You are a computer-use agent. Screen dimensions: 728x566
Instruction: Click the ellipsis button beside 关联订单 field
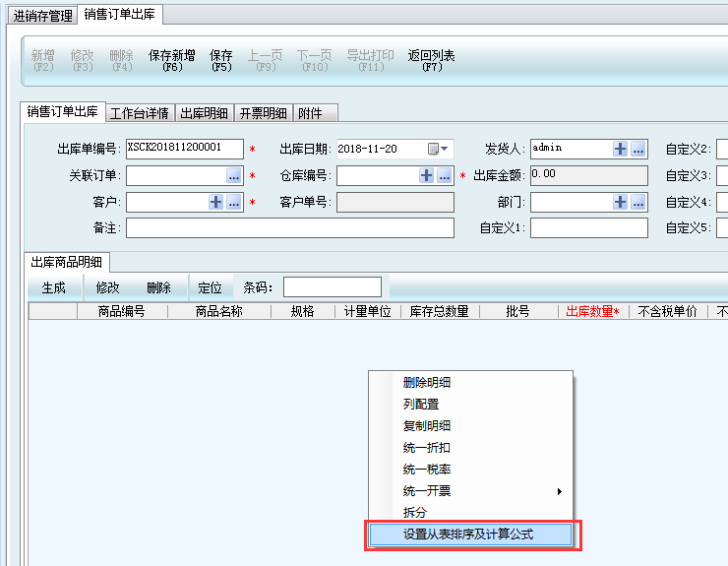(x=234, y=175)
